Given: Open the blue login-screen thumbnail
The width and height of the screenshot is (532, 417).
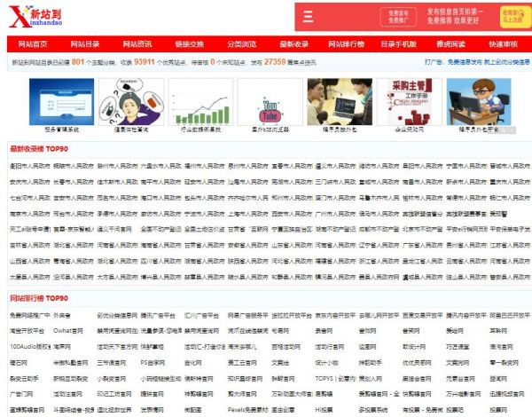Looking at the screenshot, I should [x=61, y=101].
